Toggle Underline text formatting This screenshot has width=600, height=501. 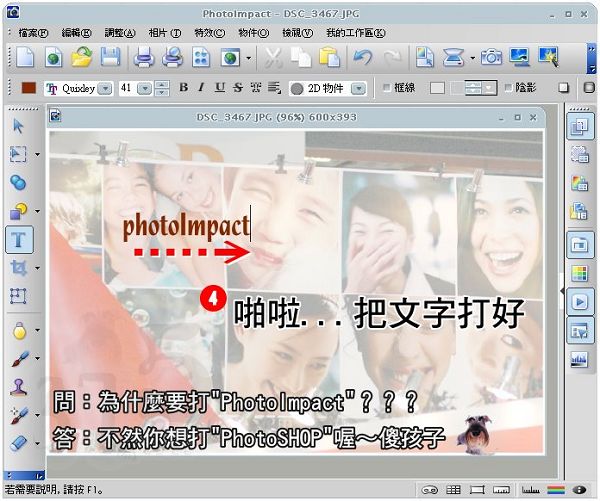point(220,88)
